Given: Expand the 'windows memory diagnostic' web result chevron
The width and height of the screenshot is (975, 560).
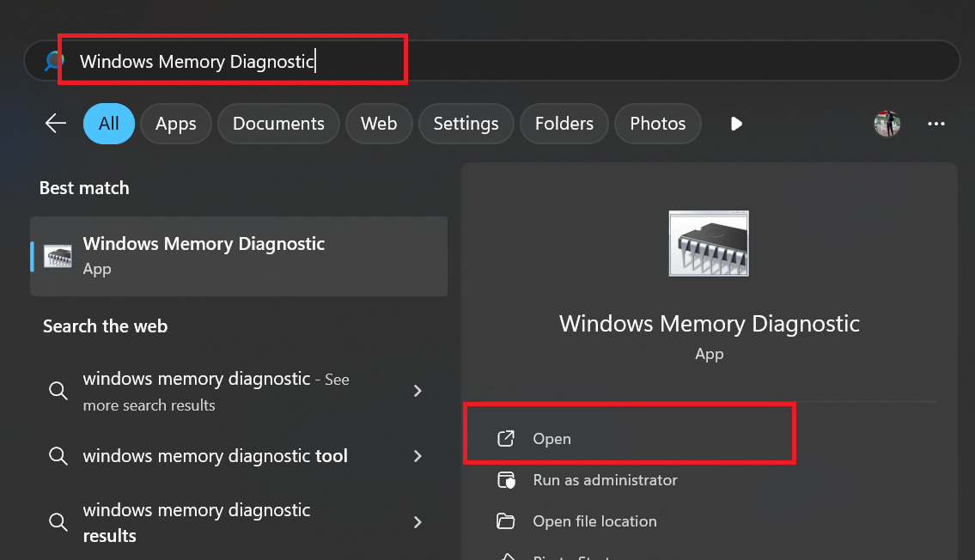Looking at the screenshot, I should [x=417, y=391].
